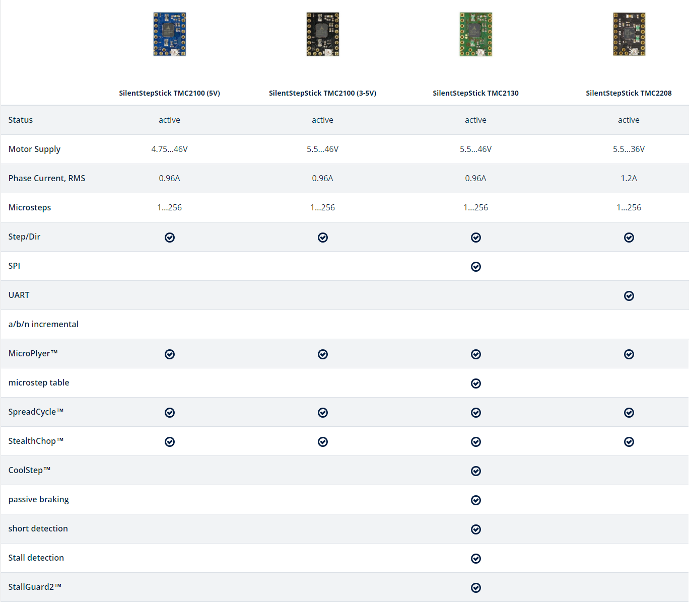Select the Motor Supply row label
Viewport: 690px width, 616px height.
pos(34,149)
